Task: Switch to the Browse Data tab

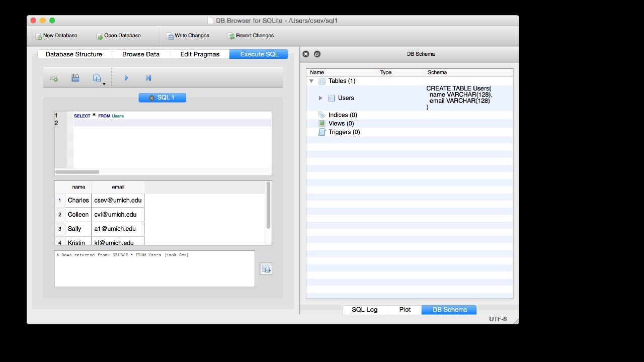Action: [141, 54]
